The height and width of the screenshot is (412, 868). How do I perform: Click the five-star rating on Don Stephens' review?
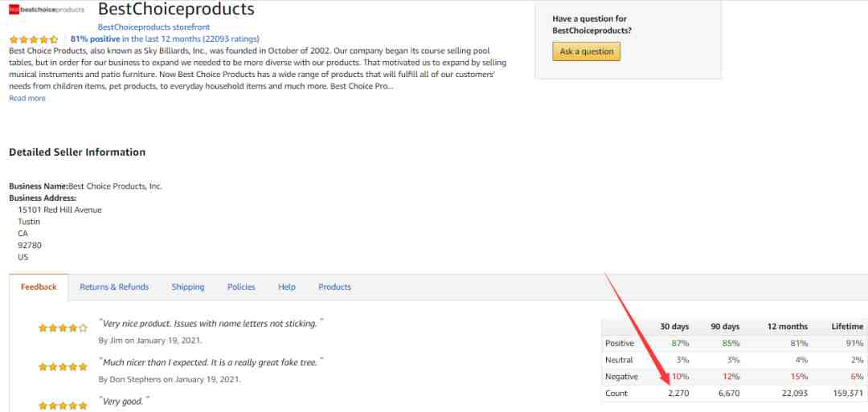63,367
